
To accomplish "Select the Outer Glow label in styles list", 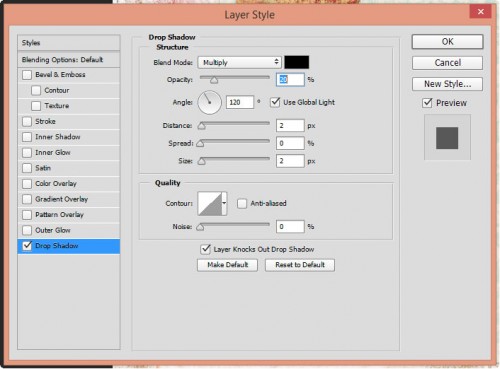I will click(x=53, y=230).
